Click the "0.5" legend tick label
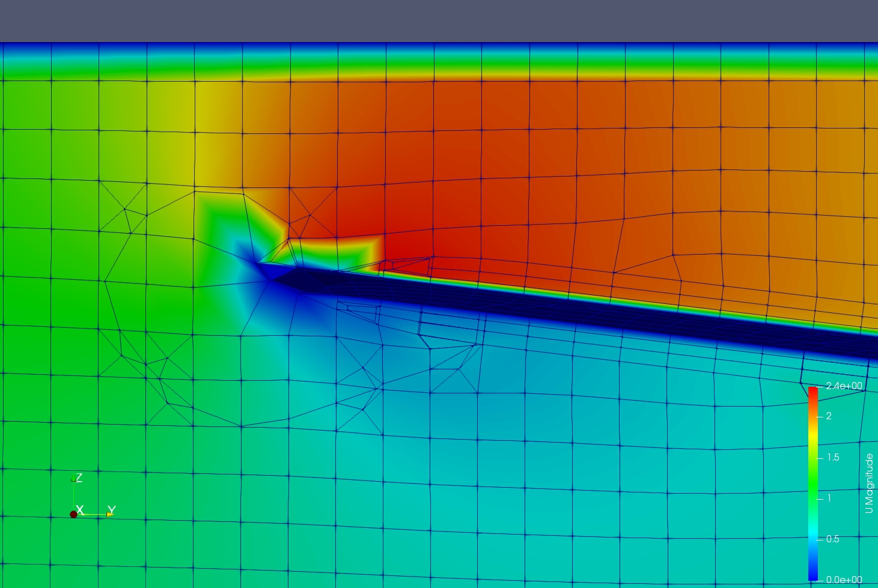This screenshot has width=878, height=588. (833, 539)
